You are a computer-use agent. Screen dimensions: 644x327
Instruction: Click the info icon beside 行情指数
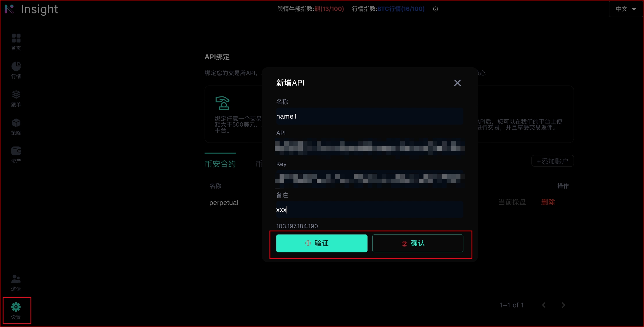point(435,9)
